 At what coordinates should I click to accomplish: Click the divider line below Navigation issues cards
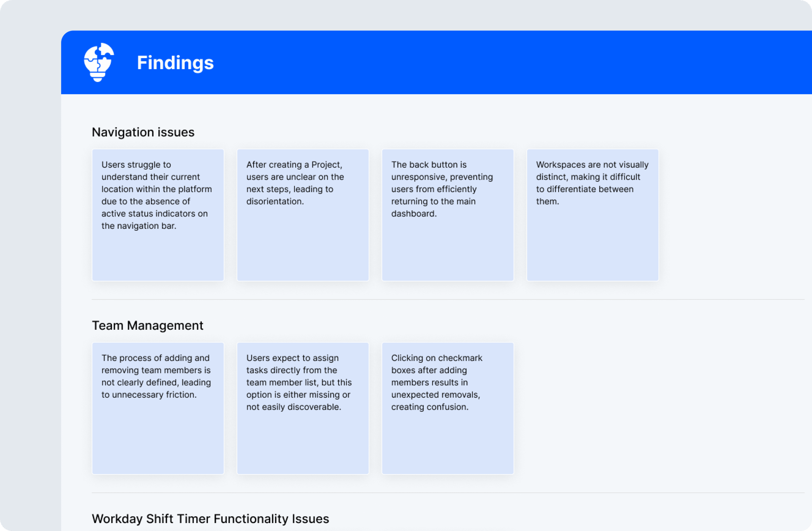[x=448, y=300]
